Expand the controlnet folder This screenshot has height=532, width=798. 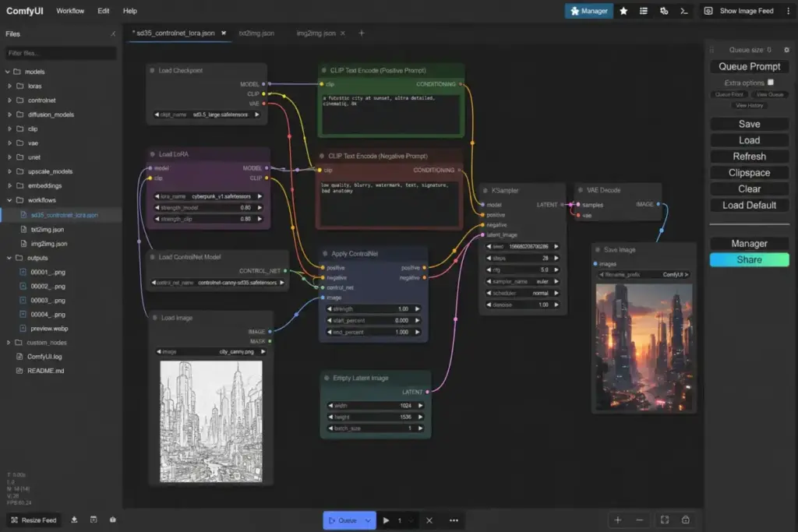point(9,100)
